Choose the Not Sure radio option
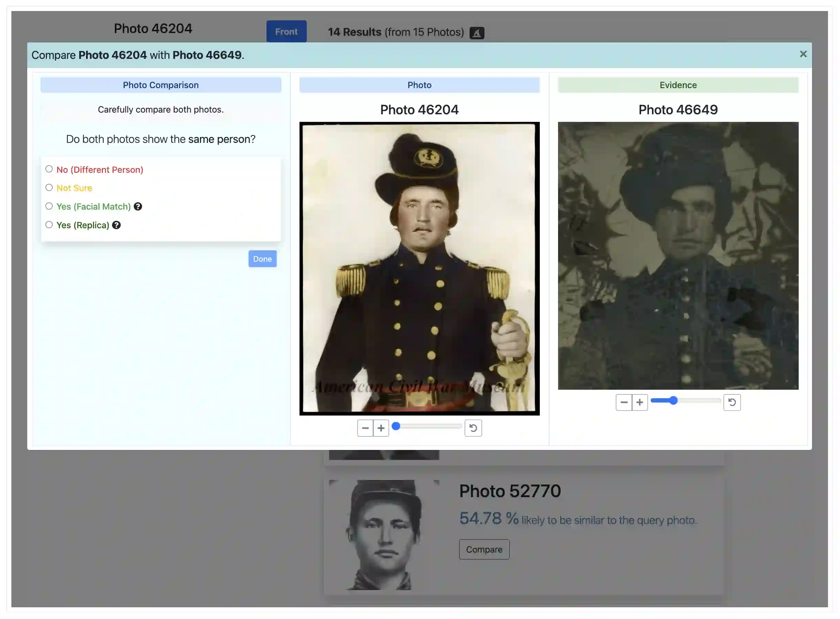840x619 pixels. coord(49,188)
